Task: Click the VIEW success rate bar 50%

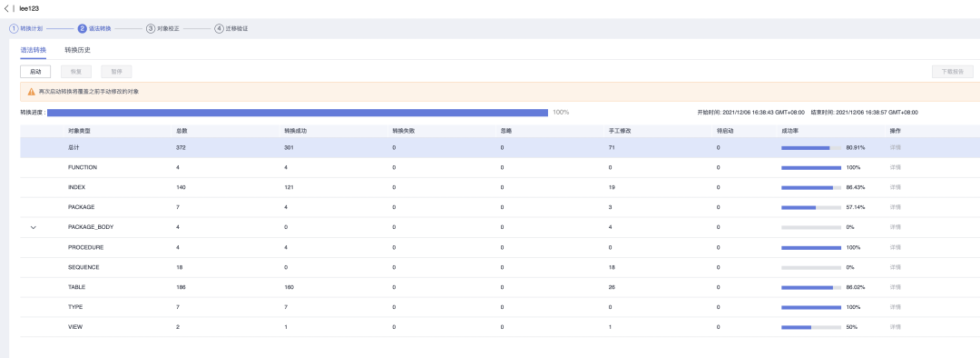Action: coord(811,327)
